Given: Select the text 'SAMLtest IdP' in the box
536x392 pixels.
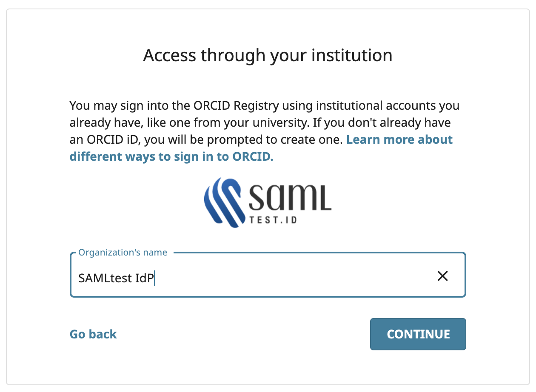Looking at the screenshot, I should point(116,277).
